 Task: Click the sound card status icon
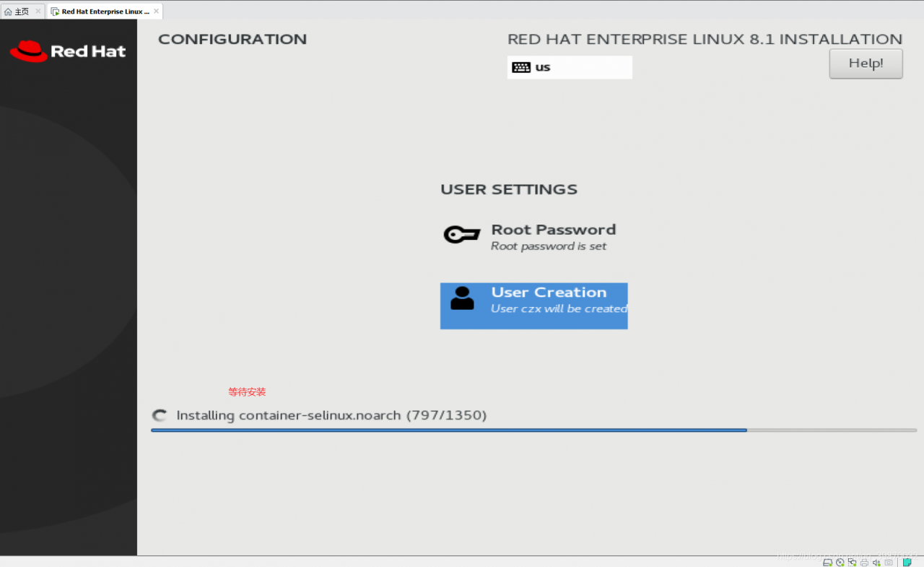pyautogui.click(x=876, y=562)
